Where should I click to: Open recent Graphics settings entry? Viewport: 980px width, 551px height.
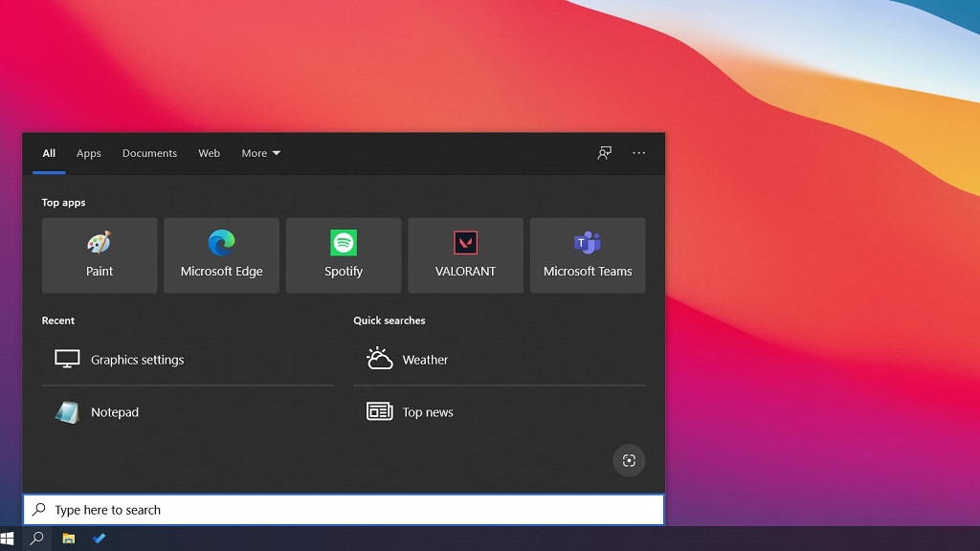[x=188, y=360]
